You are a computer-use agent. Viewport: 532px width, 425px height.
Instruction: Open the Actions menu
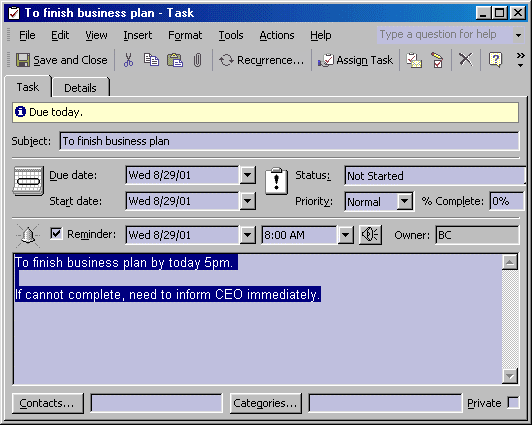point(277,35)
